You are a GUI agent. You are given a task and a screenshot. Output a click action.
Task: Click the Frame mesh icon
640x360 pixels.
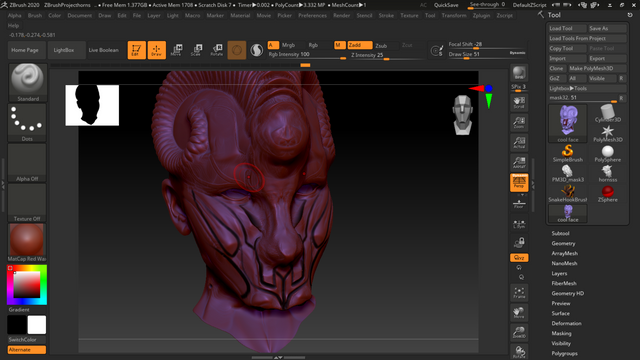pyautogui.click(x=519, y=292)
